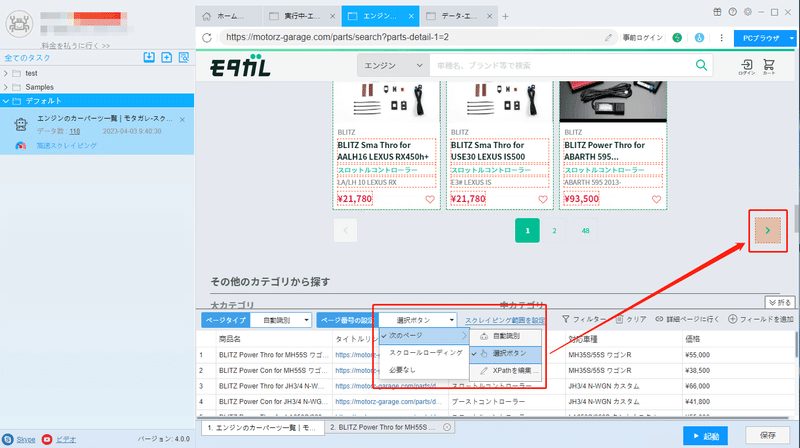Image resolution: width=800 pixels, height=448 pixels.
Task: Open the shopping cart icon on the webpage
Action: coord(769,66)
